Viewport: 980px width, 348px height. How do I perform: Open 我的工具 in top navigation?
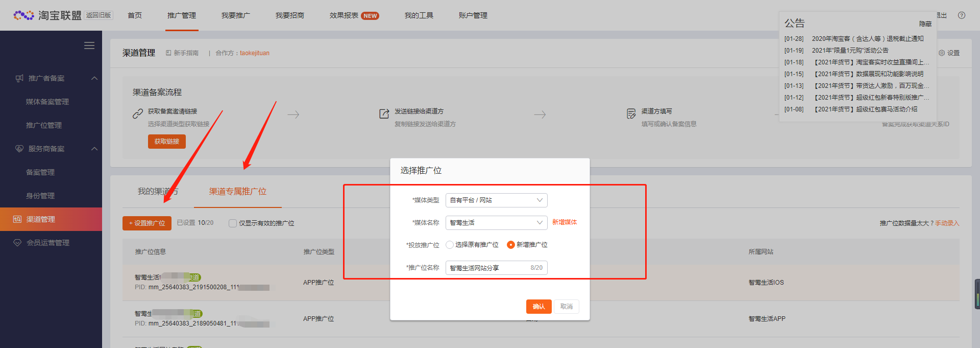tap(419, 15)
